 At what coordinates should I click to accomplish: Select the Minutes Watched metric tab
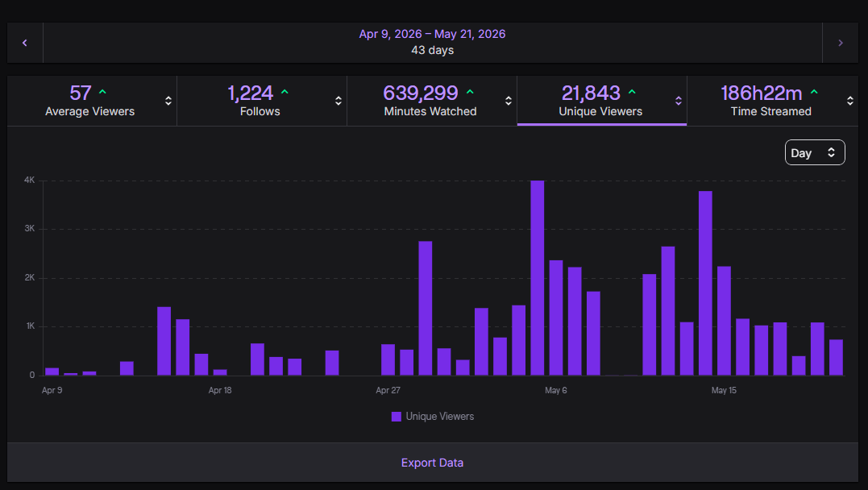pos(432,101)
